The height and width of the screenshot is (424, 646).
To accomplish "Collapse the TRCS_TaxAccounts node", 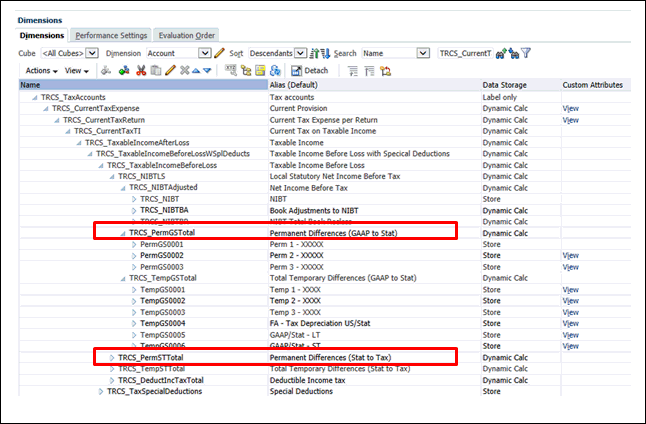I will (x=35, y=98).
